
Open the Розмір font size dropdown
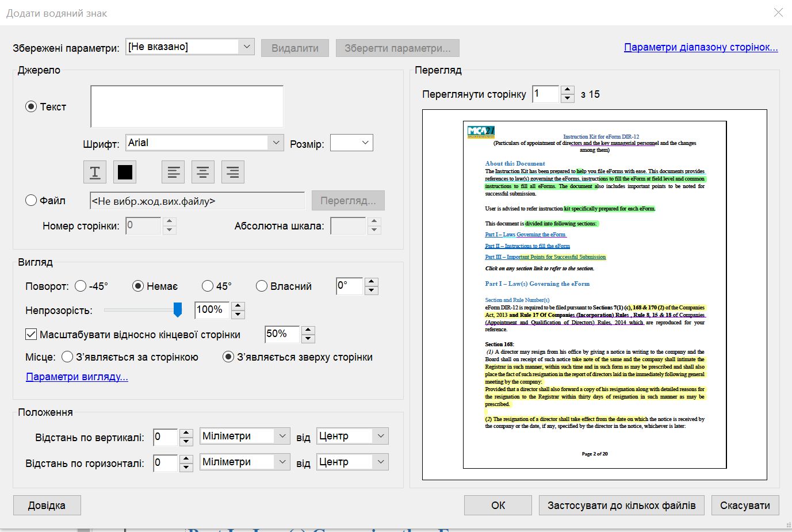pos(352,143)
